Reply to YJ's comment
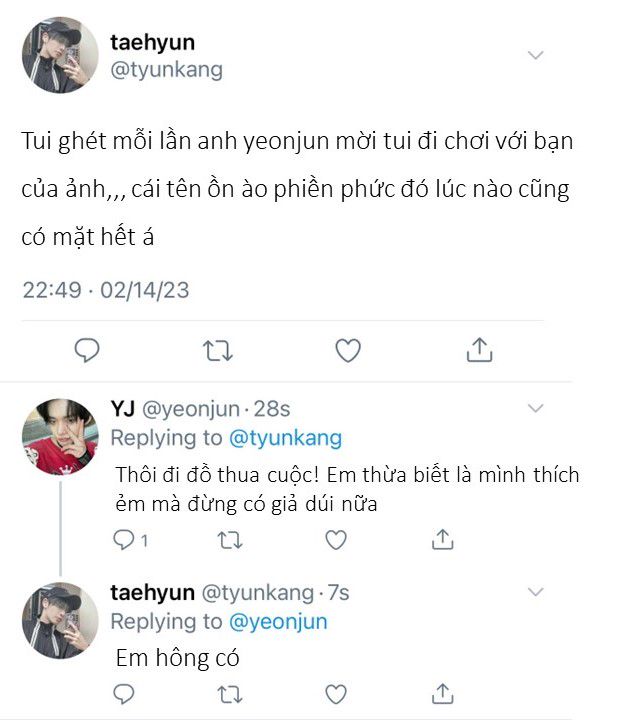The width and height of the screenshot is (637, 720). click(124, 540)
